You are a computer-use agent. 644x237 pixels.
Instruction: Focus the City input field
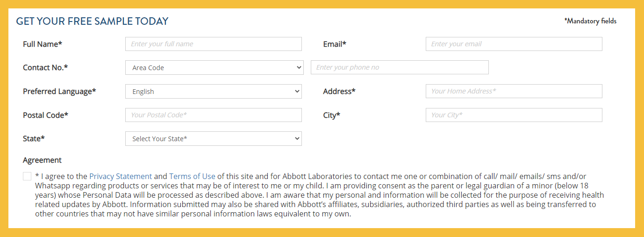[x=514, y=115]
